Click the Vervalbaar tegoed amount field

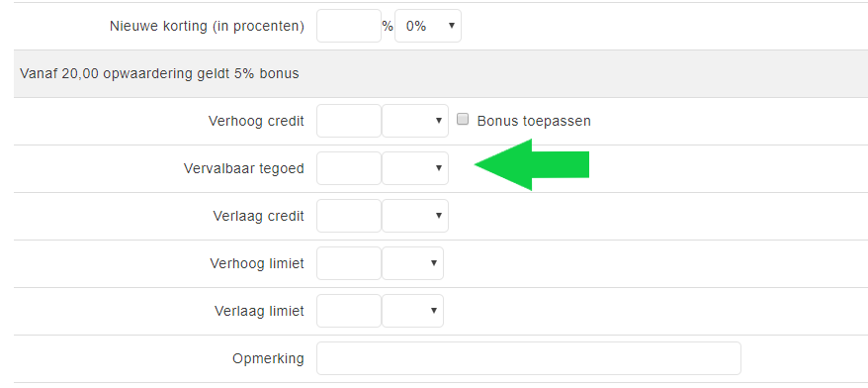tap(349, 168)
